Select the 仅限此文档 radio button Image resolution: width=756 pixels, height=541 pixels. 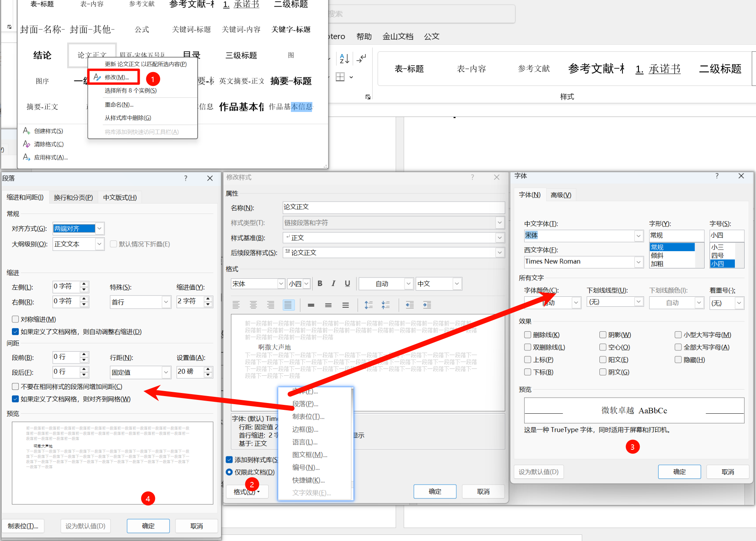tap(229, 472)
